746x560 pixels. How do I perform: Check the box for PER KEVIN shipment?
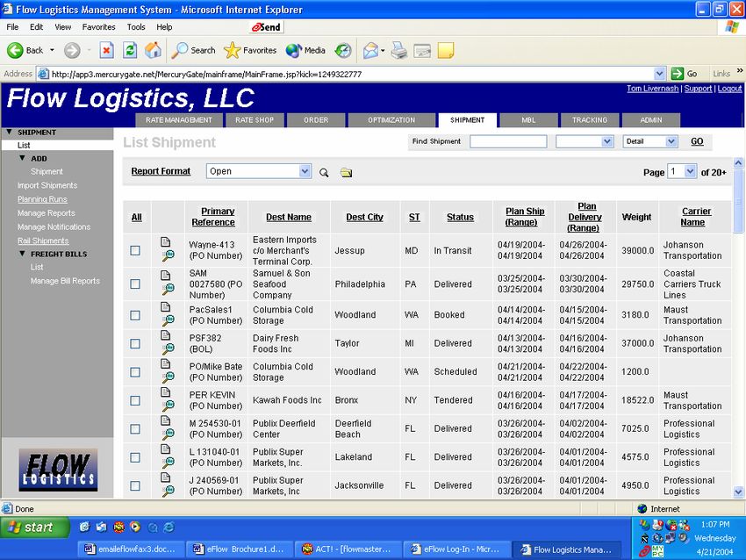tap(135, 400)
